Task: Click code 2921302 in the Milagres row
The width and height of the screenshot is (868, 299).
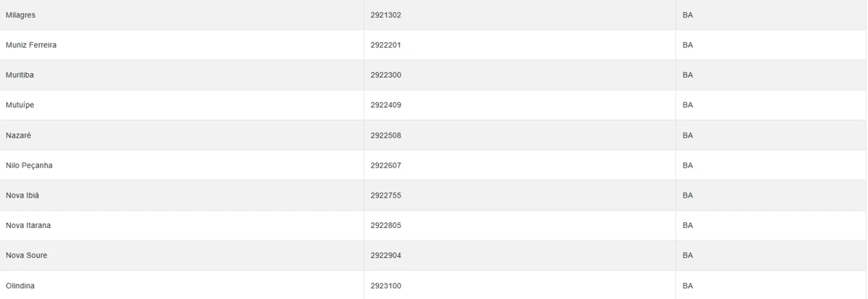Action: pos(386,15)
